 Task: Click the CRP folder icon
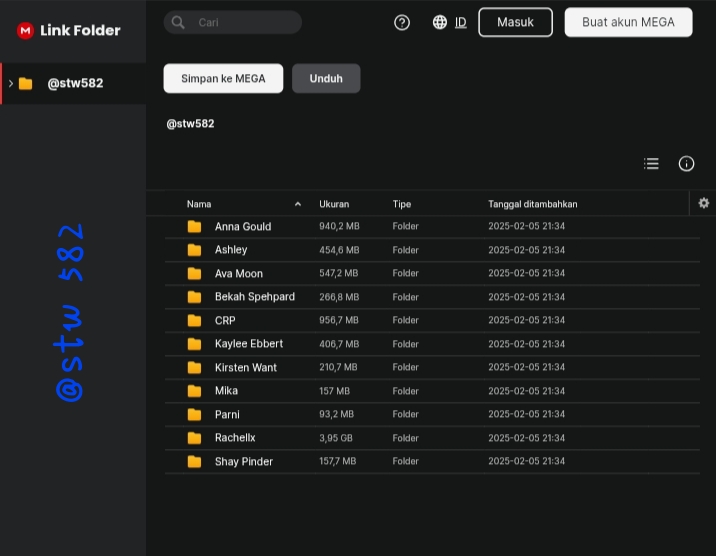point(194,320)
